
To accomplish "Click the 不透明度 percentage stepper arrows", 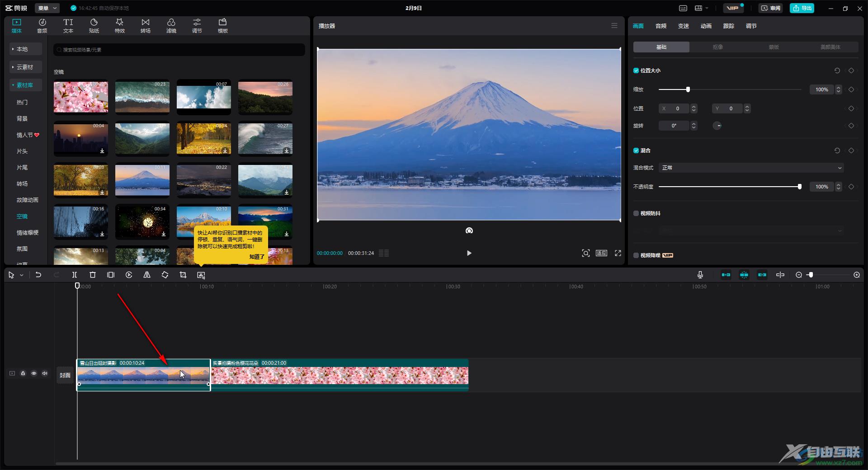I will click(x=839, y=187).
